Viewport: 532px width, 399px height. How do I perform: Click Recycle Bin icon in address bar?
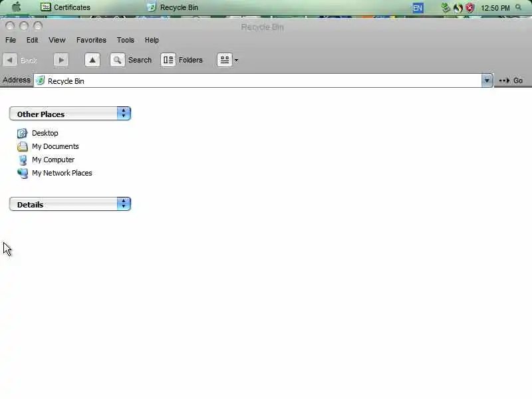click(41, 80)
